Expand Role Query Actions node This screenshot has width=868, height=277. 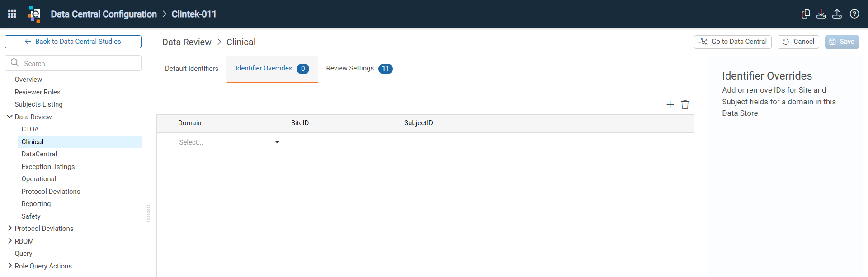tap(9, 266)
